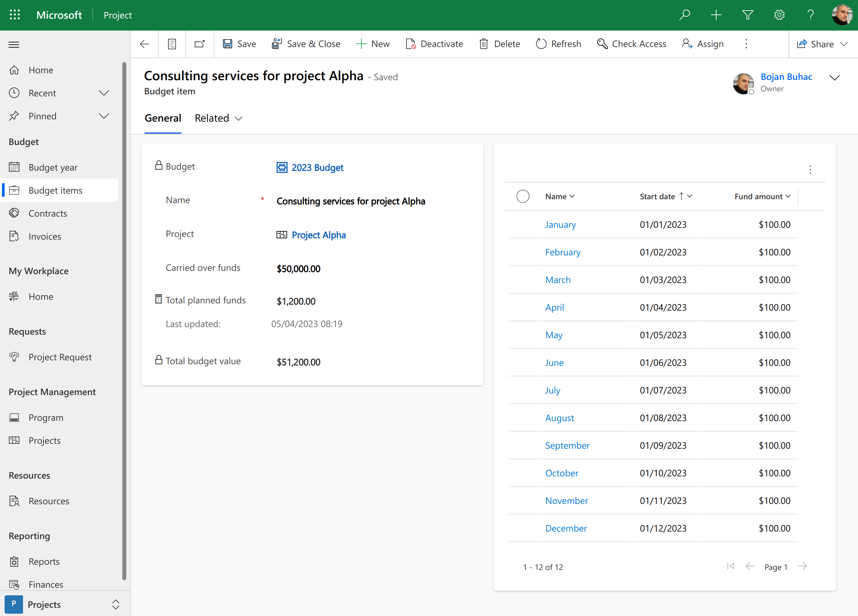Go to next page of subgrid
This screenshot has height=616, width=858.
click(x=803, y=566)
